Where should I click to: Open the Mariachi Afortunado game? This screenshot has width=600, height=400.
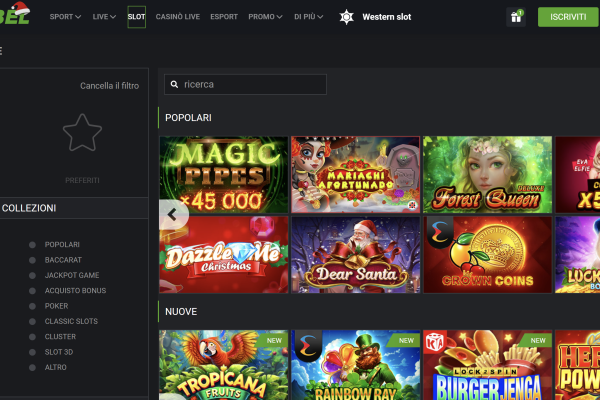pyautogui.click(x=355, y=175)
